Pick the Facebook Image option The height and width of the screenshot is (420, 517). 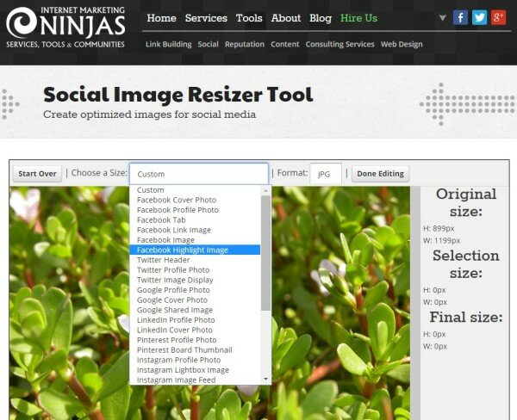tap(195, 240)
